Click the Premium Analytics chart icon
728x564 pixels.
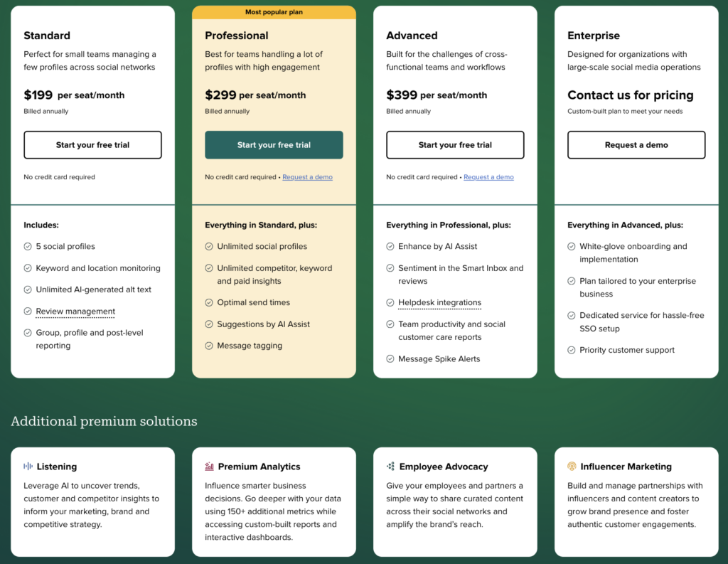[x=210, y=466]
